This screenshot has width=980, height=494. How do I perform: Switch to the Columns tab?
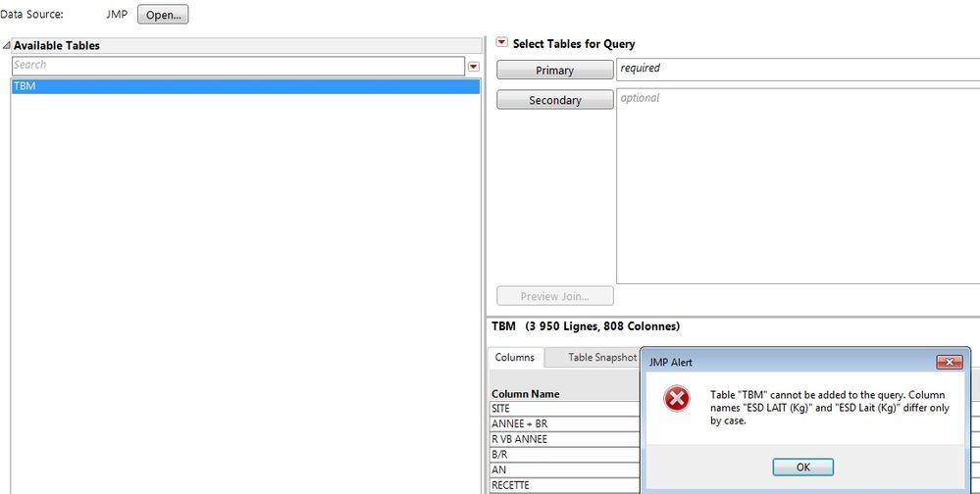coord(514,358)
